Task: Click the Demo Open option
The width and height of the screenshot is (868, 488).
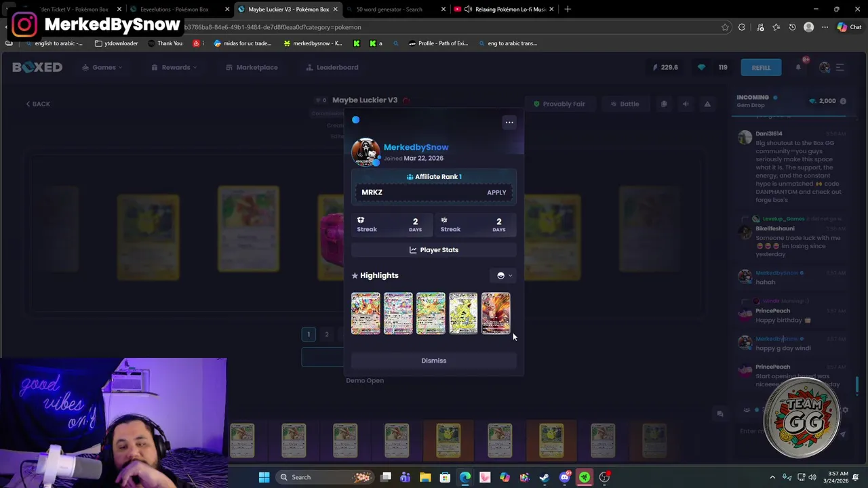Action: (365, 380)
